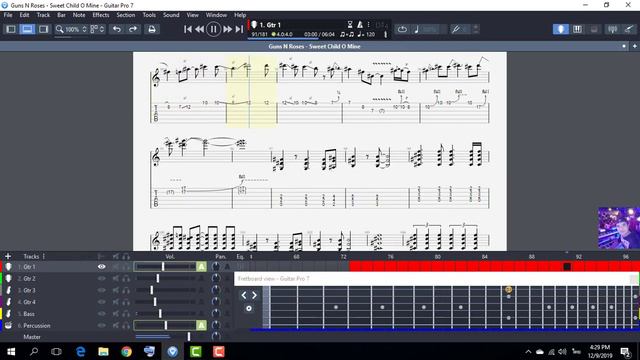Screen dimensions: 640x360
Task: Toggle the metronome icon
Action: click(x=360, y=25)
